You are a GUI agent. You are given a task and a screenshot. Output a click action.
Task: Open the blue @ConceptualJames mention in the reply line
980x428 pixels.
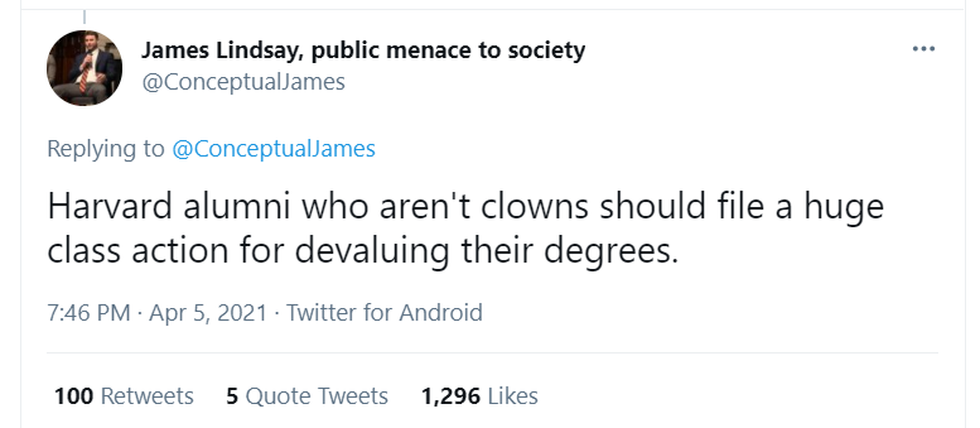[x=274, y=149]
